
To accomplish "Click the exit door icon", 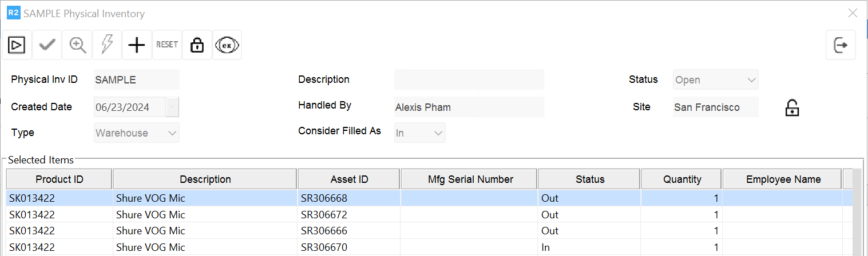I will click(841, 45).
